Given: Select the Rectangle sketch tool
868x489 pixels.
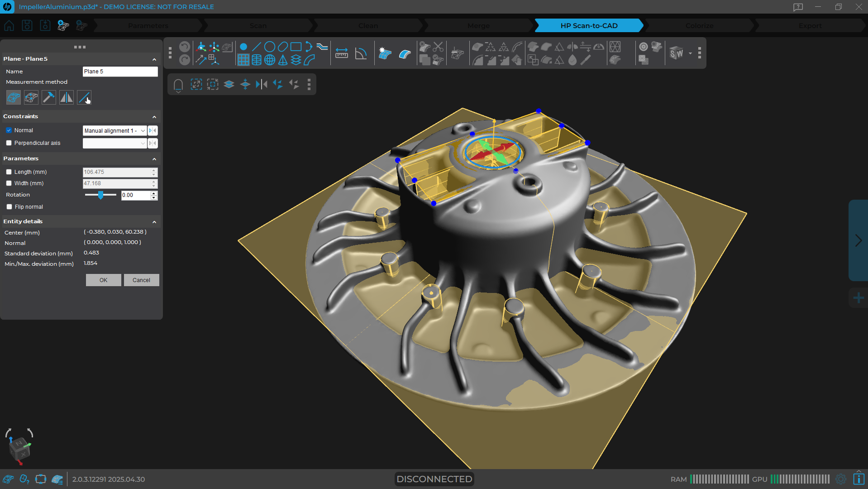Looking at the screenshot, I should pos(296,46).
